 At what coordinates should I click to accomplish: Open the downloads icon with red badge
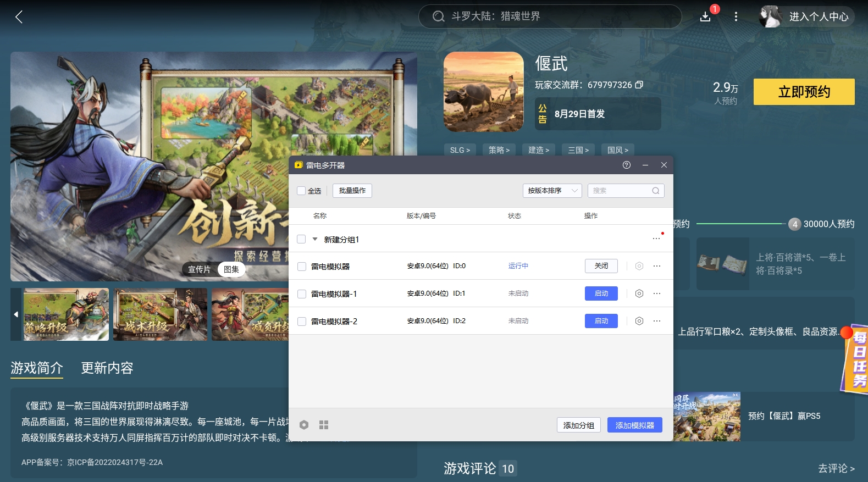point(705,17)
